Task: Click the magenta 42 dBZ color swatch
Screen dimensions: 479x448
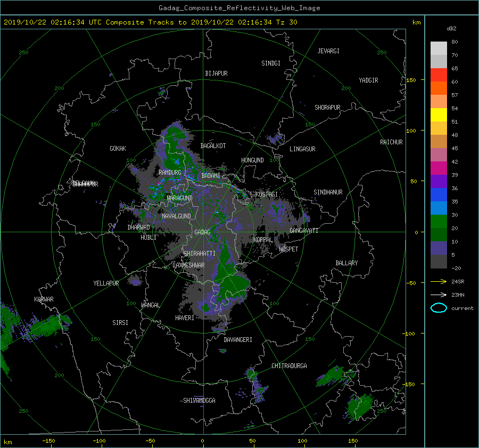Action: click(x=439, y=168)
